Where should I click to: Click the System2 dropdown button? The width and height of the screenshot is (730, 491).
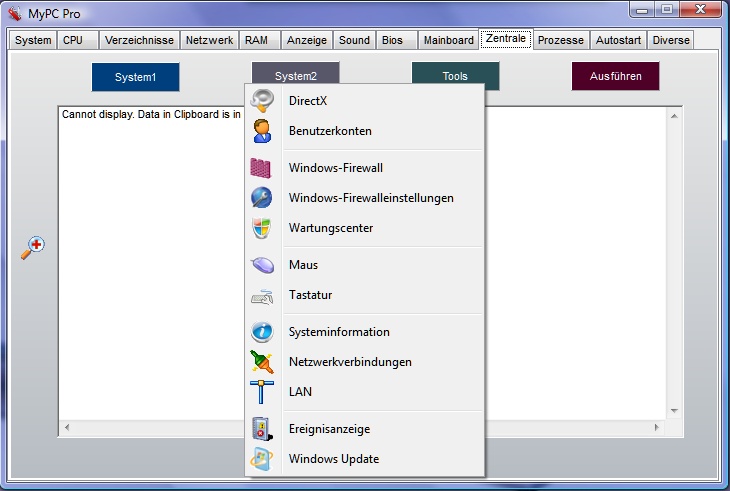[296, 74]
